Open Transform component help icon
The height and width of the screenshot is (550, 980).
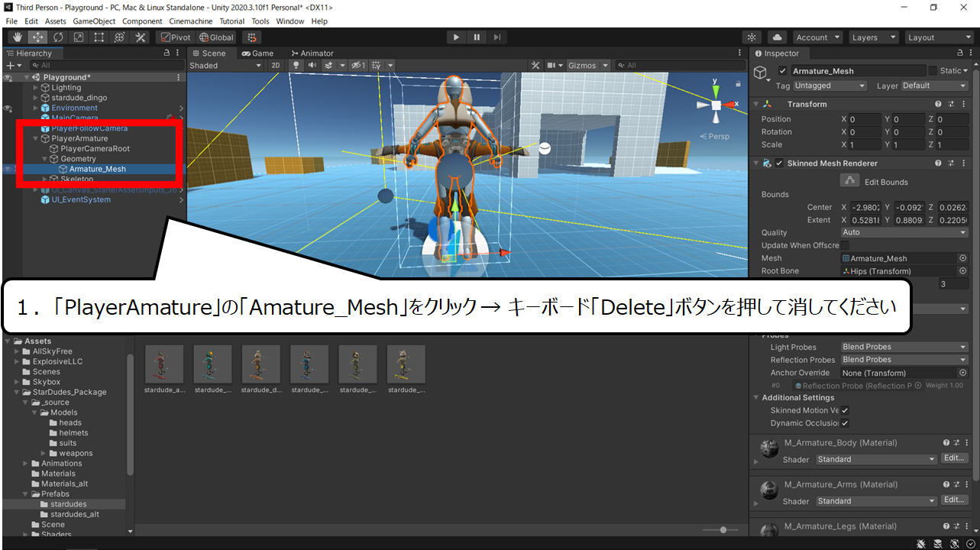pos(938,104)
